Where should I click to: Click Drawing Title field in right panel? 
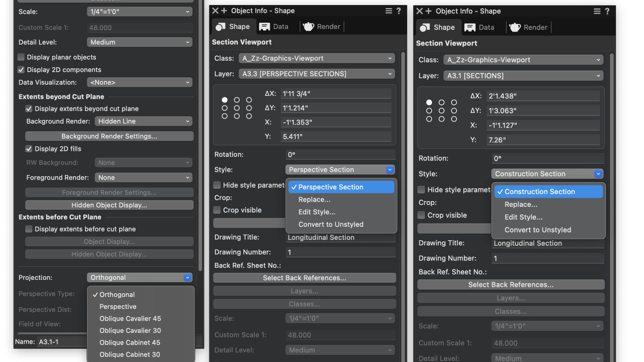click(547, 243)
